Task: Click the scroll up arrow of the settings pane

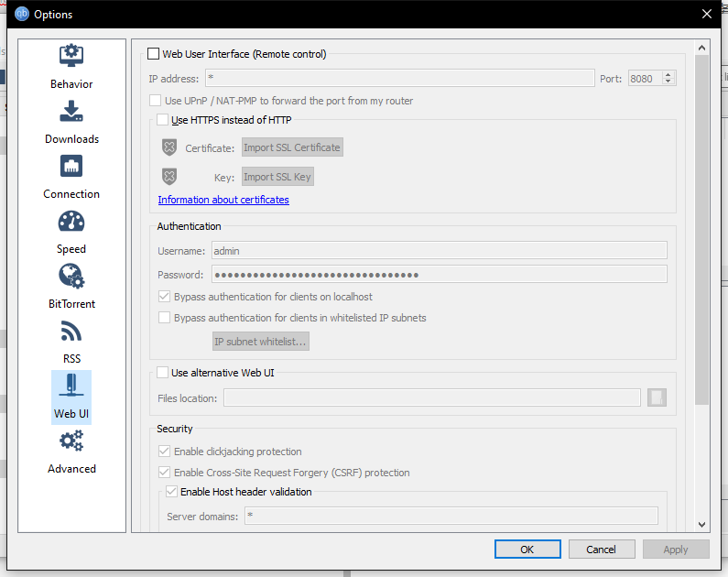Action: [702, 48]
